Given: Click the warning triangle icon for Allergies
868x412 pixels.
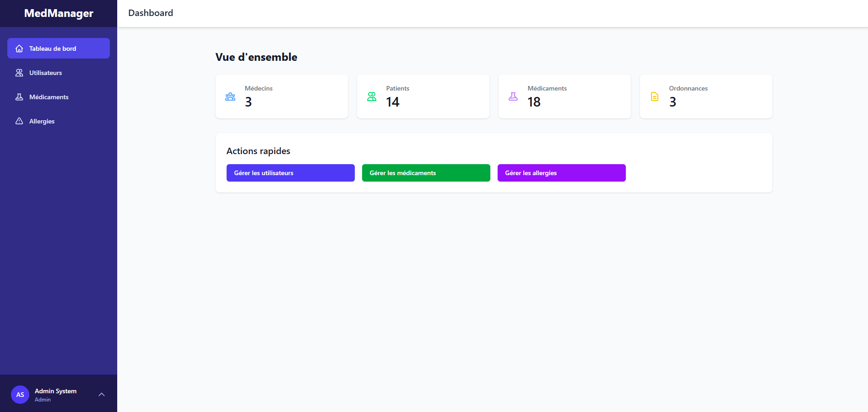Looking at the screenshot, I should click(x=19, y=121).
